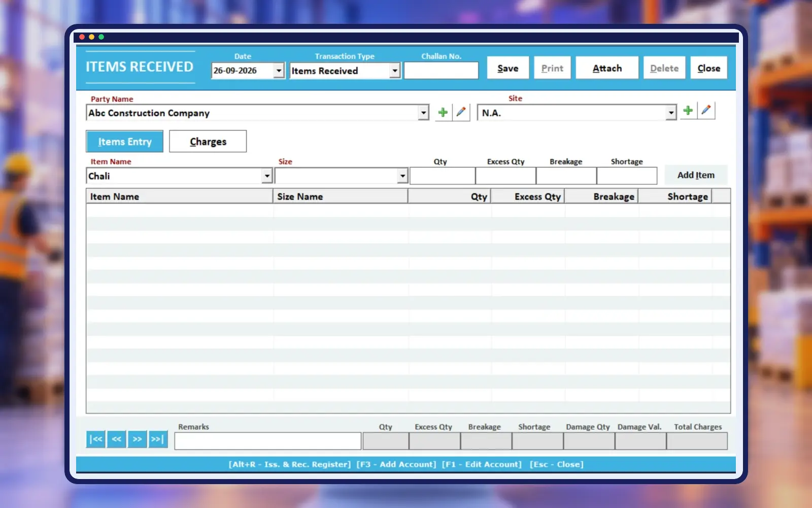Click the Save button
Image resolution: width=812 pixels, height=508 pixels.
click(508, 68)
